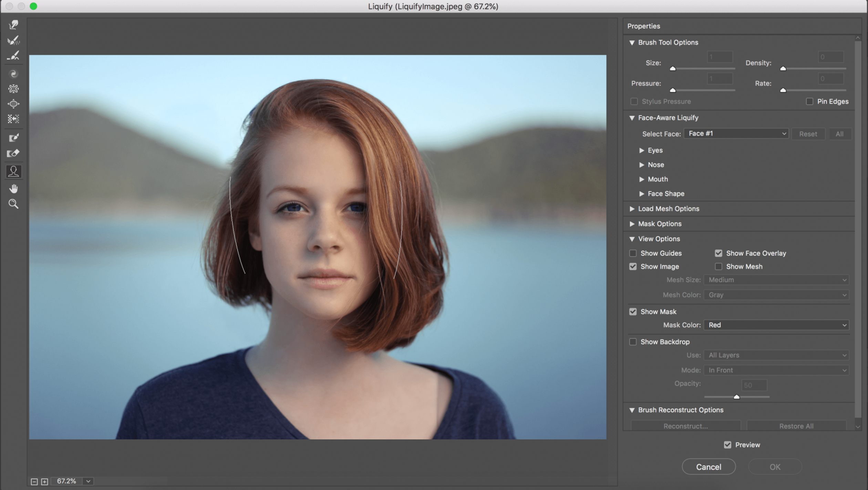Expand the Eyes face properties

point(642,150)
